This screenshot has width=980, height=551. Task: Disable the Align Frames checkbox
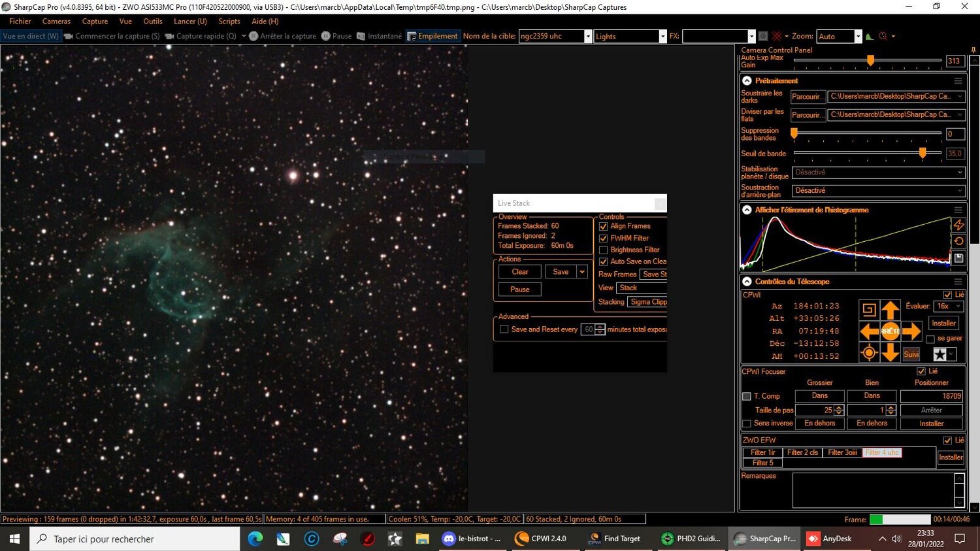602,226
